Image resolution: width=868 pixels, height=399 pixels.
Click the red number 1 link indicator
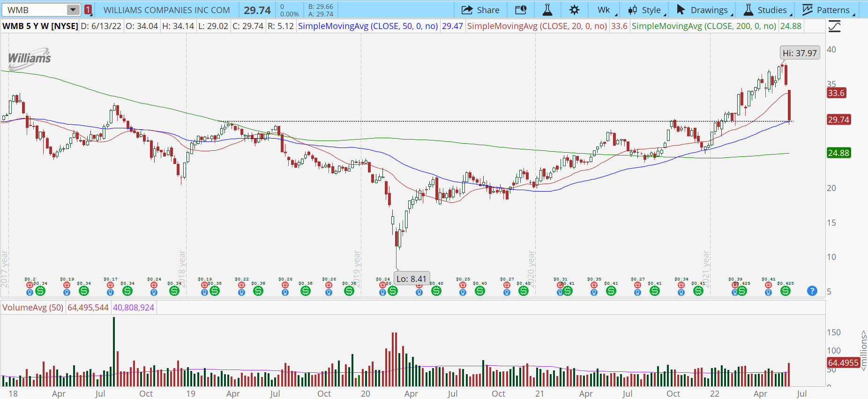click(88, 10)
